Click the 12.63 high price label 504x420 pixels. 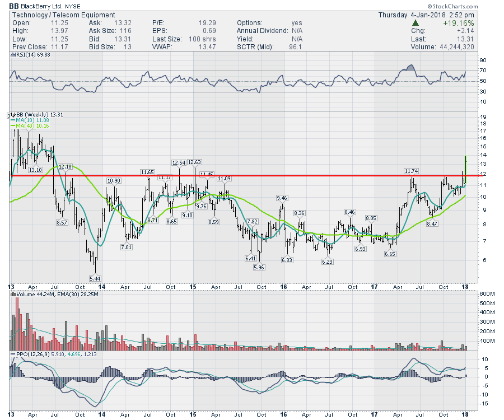[194, 162]
